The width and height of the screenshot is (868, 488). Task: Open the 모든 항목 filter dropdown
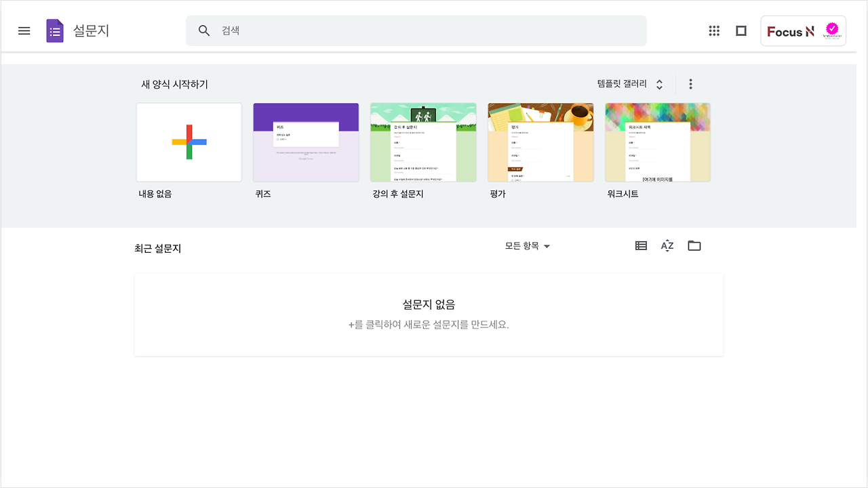[528, 246]
